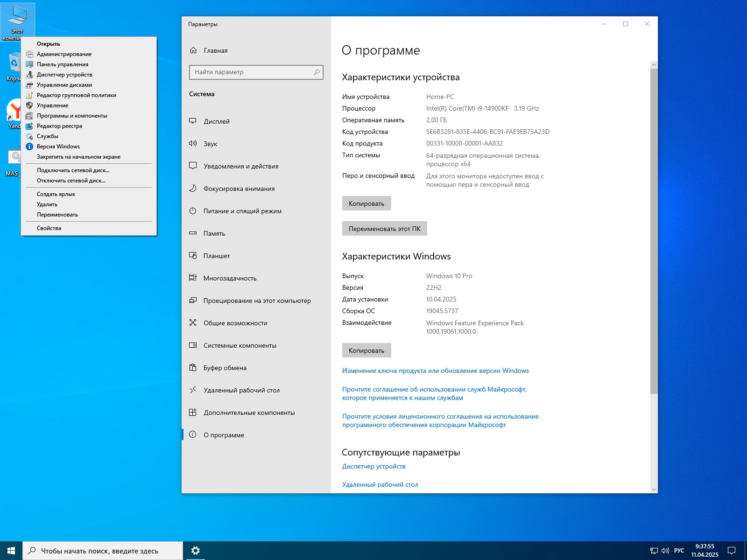Open Удаленный рабочий стол related link
Screen dimensions: 747x560
[x=380, y=484]
